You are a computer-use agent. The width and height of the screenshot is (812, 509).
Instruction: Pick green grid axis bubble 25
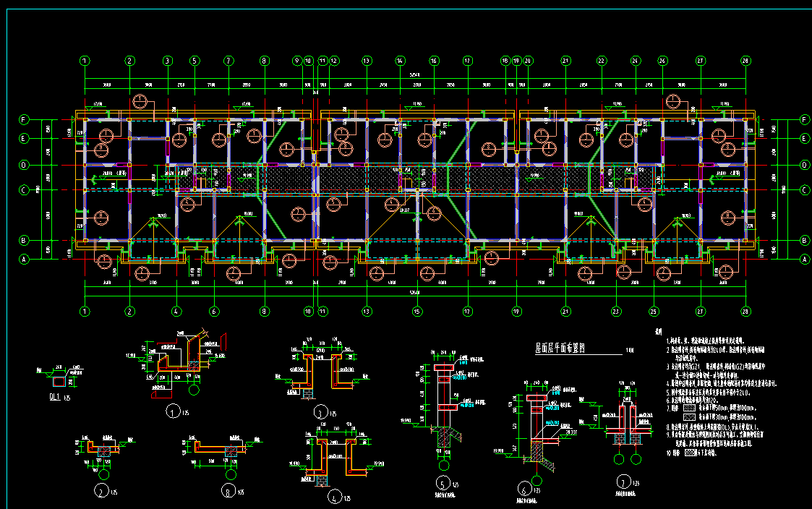(x=654, y=311)
